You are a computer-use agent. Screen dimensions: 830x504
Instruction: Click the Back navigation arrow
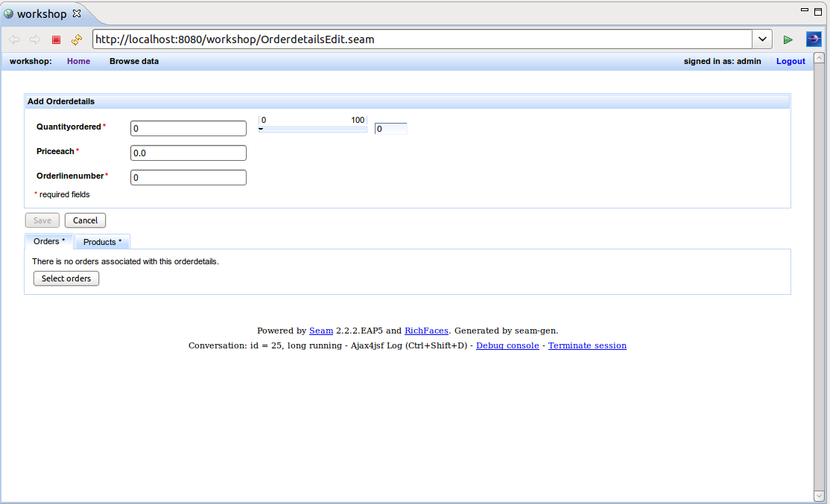pyautogui.click(x=13, y=39)
